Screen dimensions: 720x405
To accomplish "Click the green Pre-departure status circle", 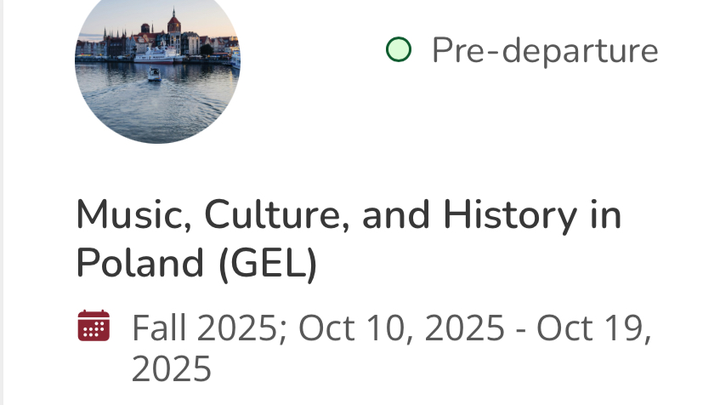I will [x=398, y=50].
